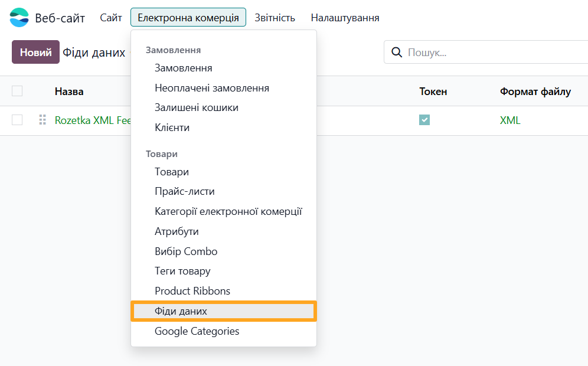Collapse the Електронна комерція menu
588x366 pixels.
(188, 18)
